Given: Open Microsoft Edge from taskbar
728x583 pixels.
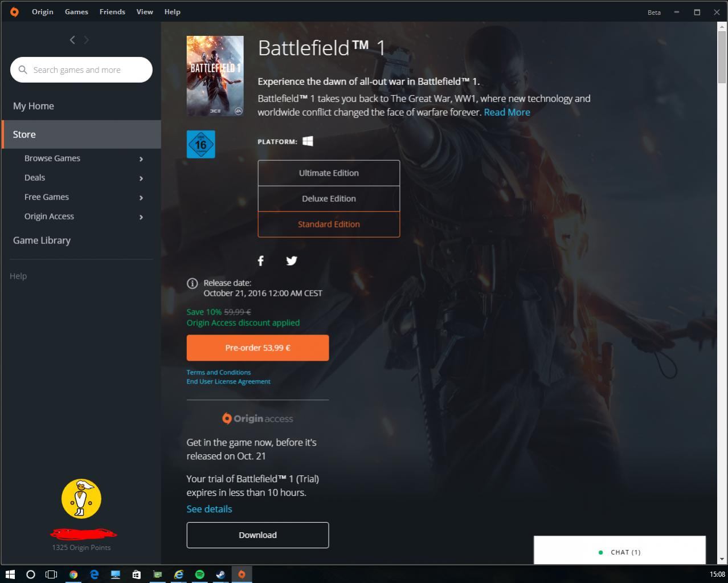Looking at the screenshot, I should tap(95, 574).
